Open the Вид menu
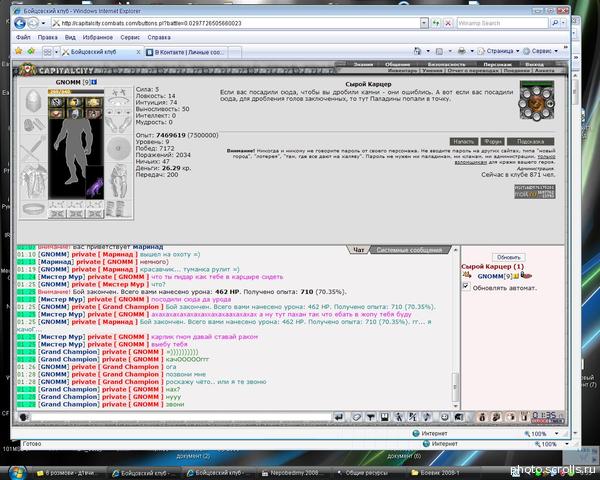 [70, 38]
